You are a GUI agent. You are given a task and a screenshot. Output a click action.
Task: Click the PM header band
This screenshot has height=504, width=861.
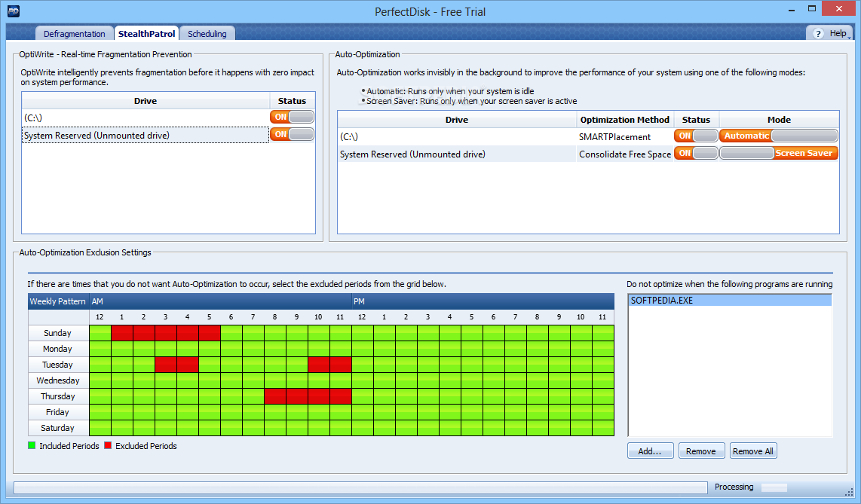pos(483,301)
